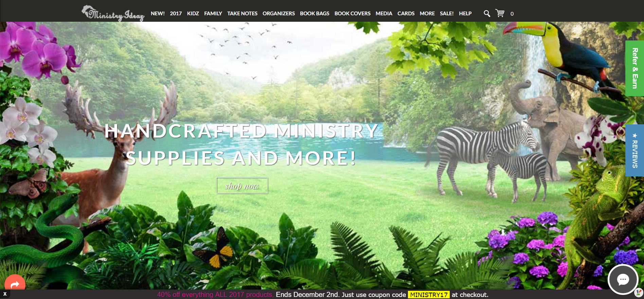Open the FAMILY menu
This screenshot has height=299, width=644.
pos(213,14)
